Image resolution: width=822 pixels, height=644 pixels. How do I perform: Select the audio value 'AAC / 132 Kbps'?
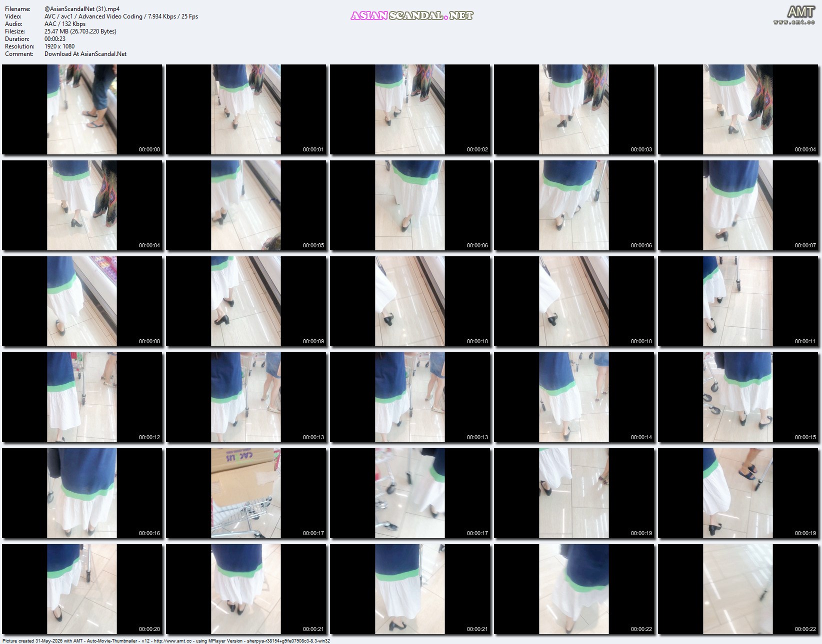click(x=65, y=24)
